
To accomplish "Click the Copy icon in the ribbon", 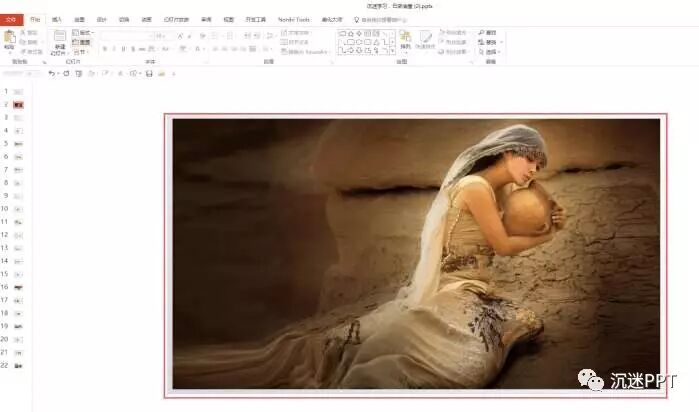I will (23, 42).
